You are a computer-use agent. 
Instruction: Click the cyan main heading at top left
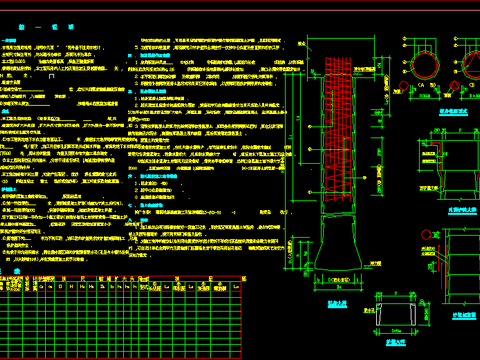click(46, 27)
